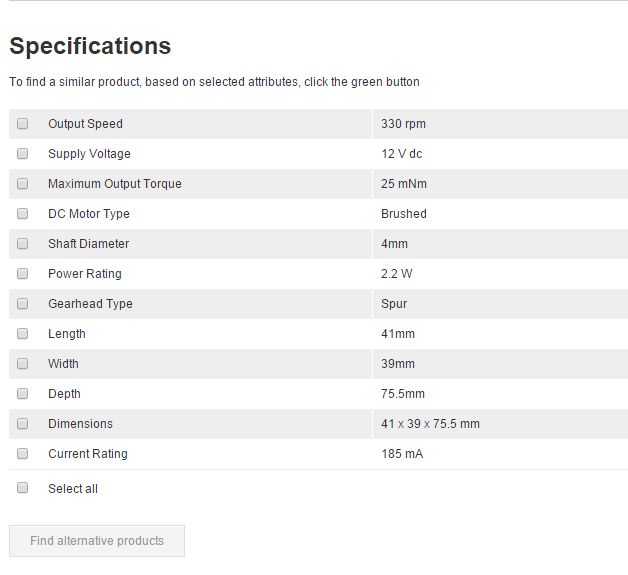Image resolution: width=628 pixels, height=575 pixels.
Task: Click the Find alternative products button
Action: pyautogui.click(x=97, y=541)
